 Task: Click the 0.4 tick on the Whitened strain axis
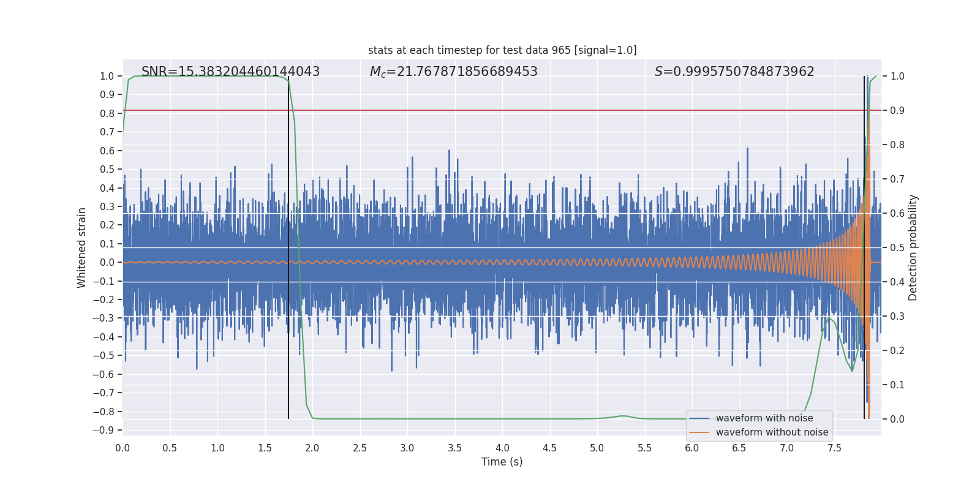(107, 188)
